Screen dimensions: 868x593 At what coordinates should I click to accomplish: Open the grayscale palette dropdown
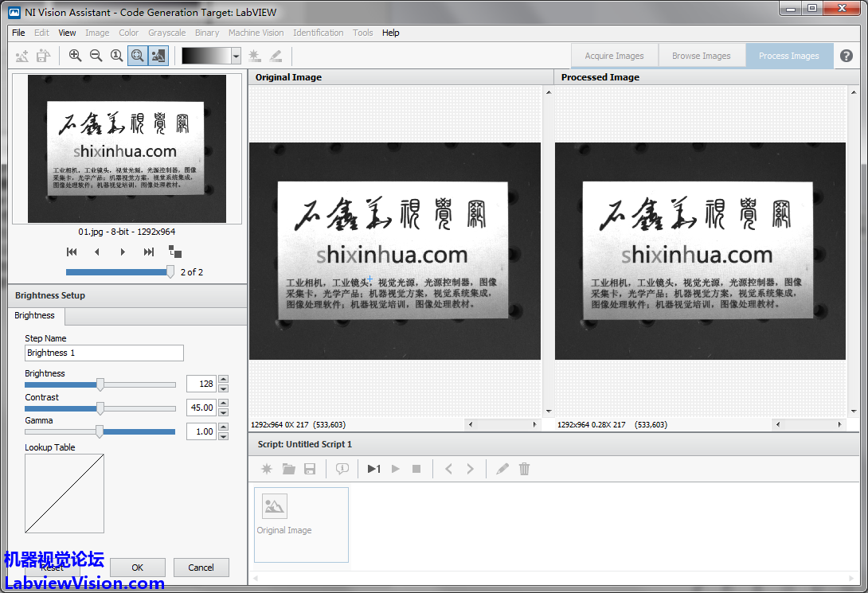236,56
